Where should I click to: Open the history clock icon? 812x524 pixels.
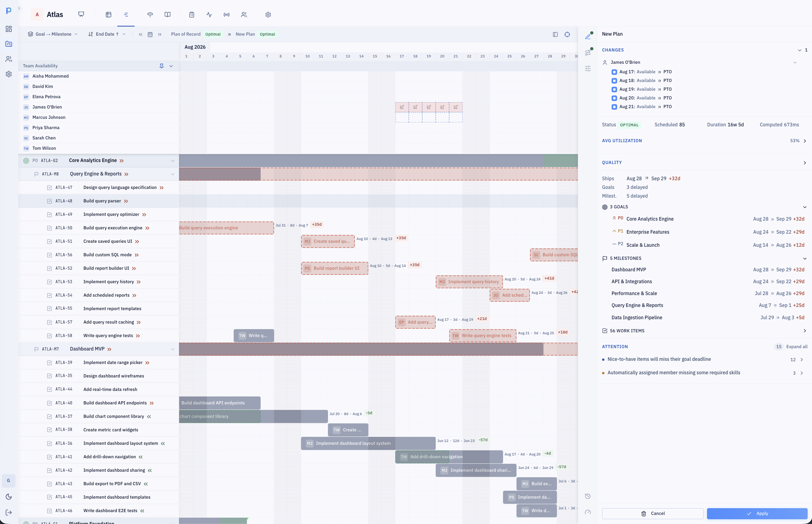tap(588, 496)
